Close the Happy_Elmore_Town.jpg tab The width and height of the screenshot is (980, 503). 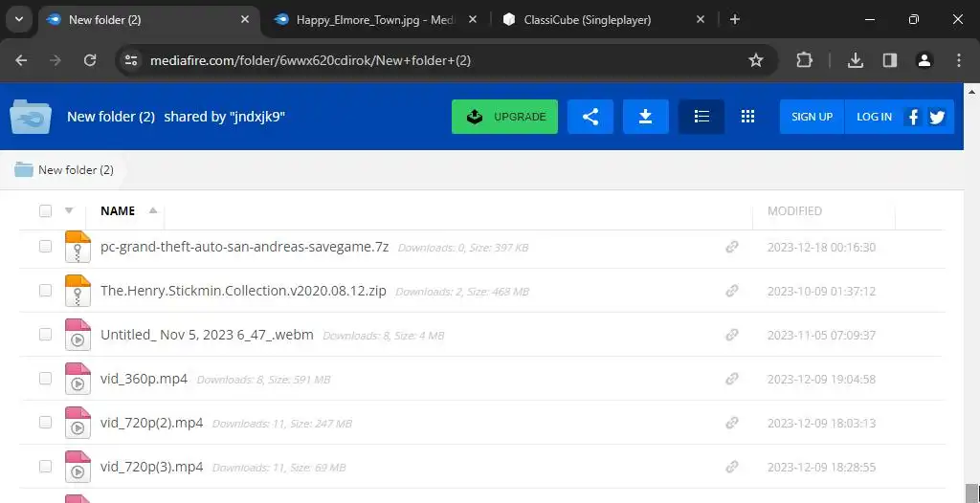473,20
